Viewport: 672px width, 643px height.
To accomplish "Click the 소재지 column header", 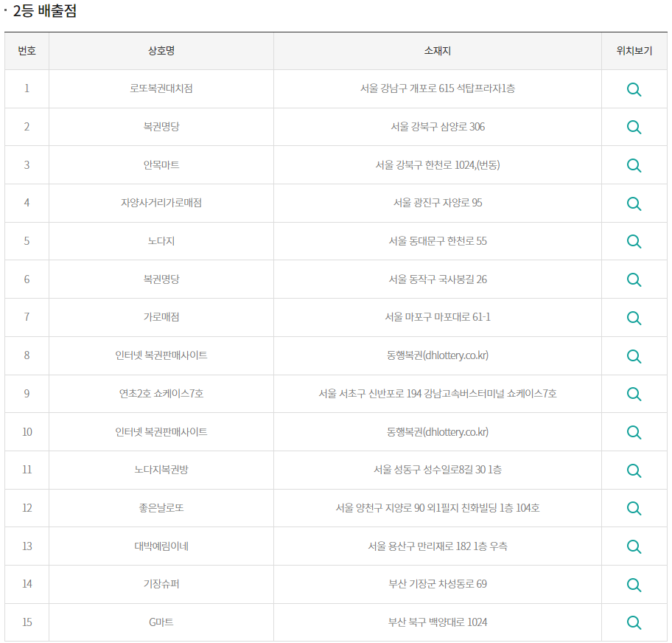I will click(x=437, y=51).
